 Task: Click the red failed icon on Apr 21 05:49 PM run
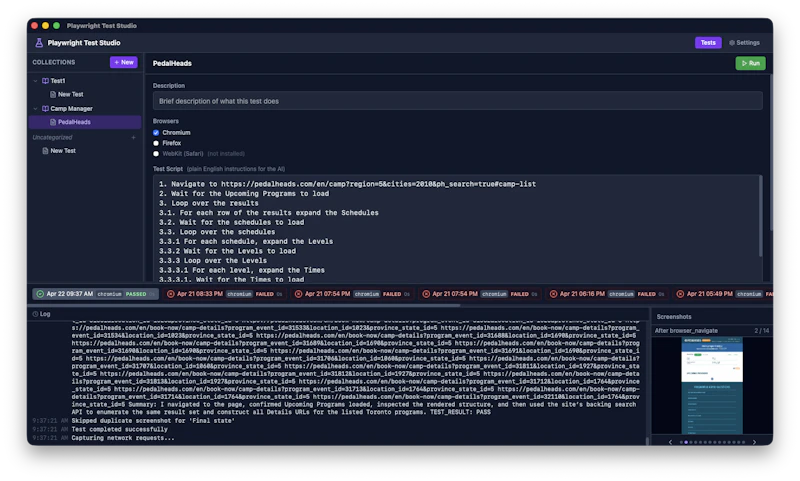coord(680,294)
